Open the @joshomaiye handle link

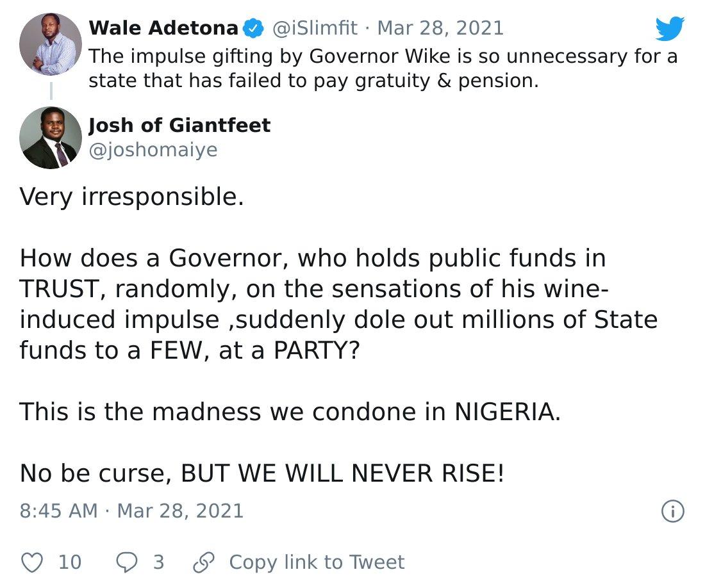[153, 150]
